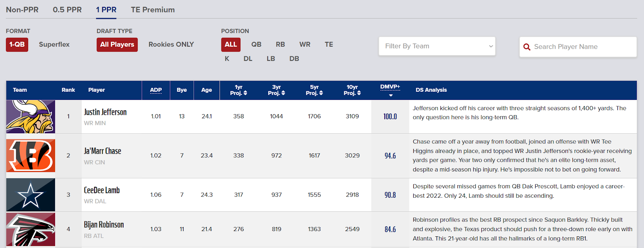Click ADP value 1.06
The image size is (644, 248).
point(156,195)
